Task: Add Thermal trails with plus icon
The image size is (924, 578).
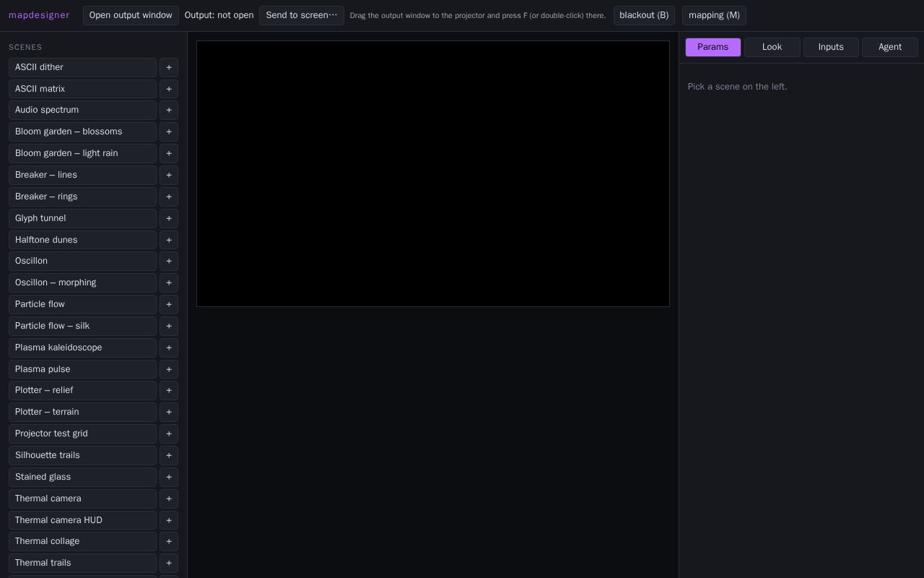Action: click(169, 563)
